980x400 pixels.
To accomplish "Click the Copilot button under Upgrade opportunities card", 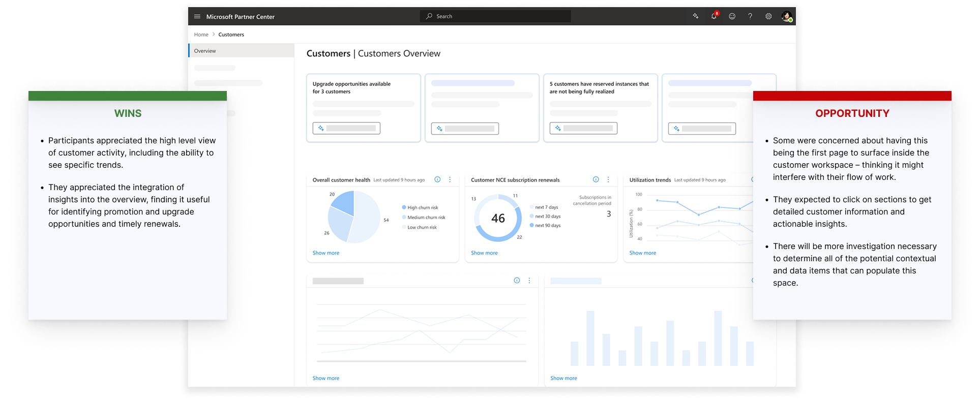I will point(346,129).
